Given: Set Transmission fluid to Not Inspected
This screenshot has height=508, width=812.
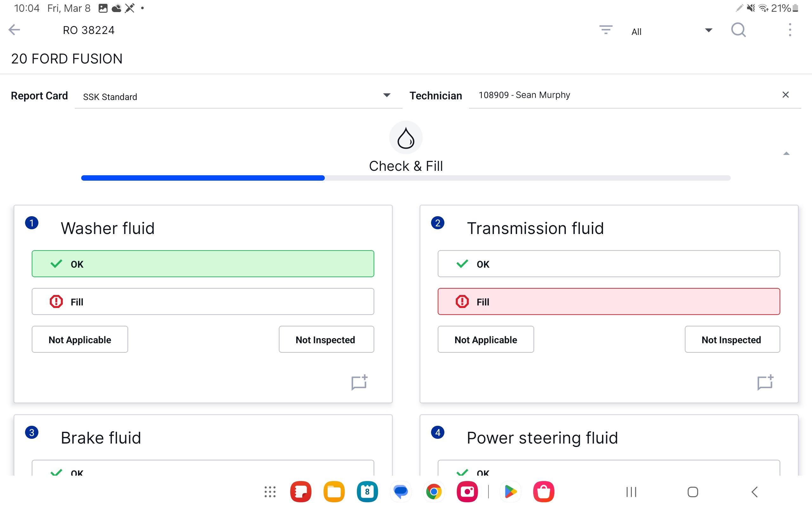Looking at the screenshot, I should pos(732,339).
